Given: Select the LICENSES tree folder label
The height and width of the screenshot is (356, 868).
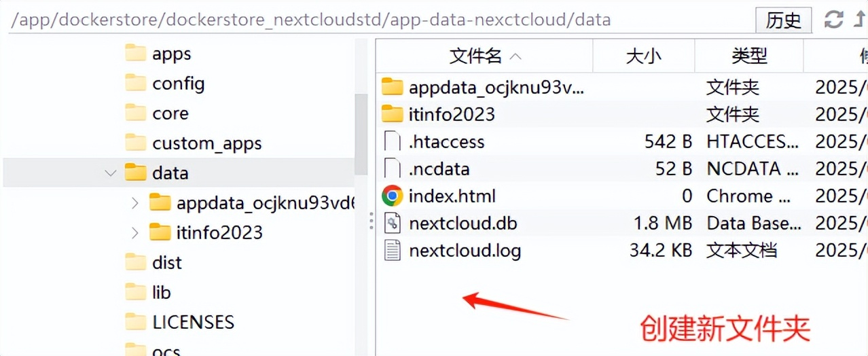Looking at the screenshot, I should click(194, 322).
